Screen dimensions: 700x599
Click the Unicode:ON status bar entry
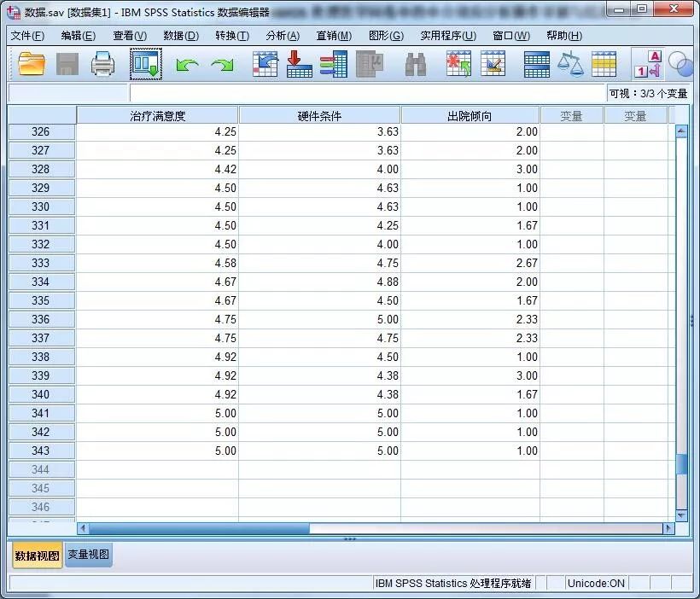coord(596,583)
